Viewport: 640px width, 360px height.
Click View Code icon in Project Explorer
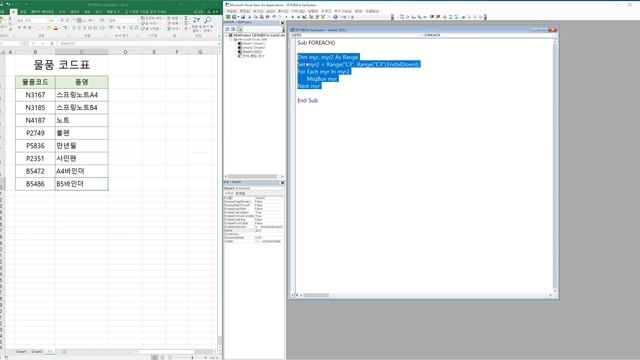[x=227, y=29]
